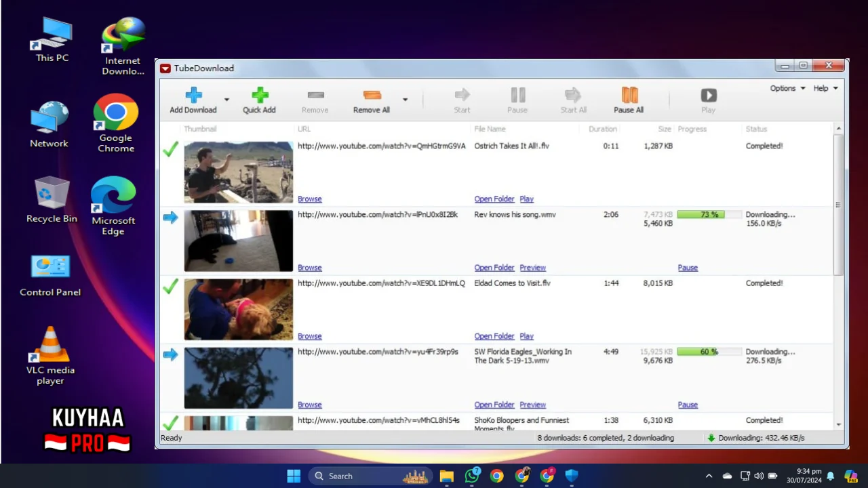Click the Pause toolbar icon
The height and width of the screenshot is (488, 868).
517,95
